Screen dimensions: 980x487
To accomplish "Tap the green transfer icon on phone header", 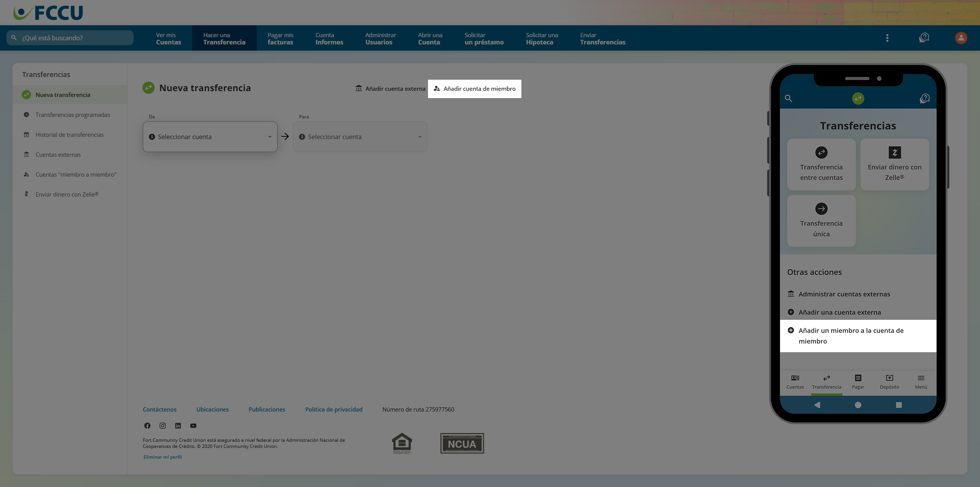I will click(858, 98).
